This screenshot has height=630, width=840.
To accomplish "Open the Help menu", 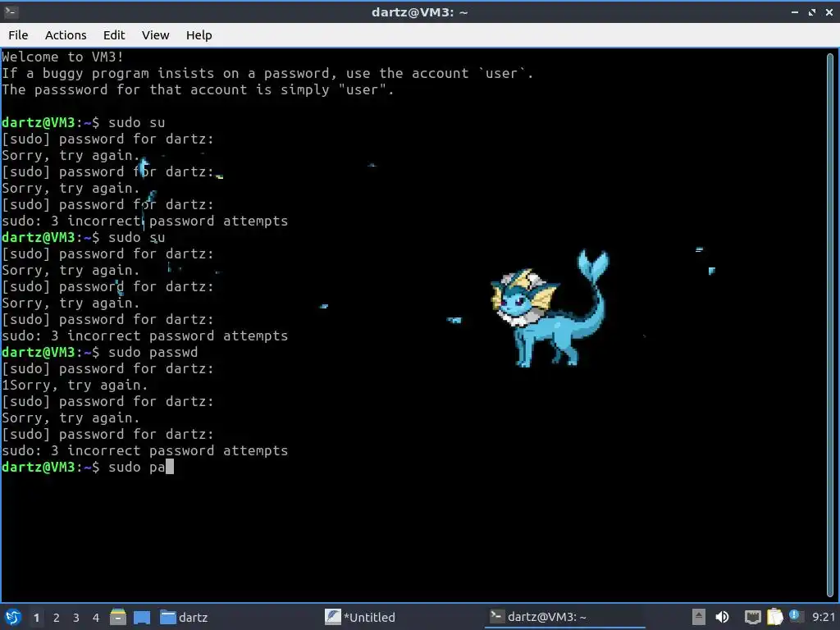I will 199,34.
